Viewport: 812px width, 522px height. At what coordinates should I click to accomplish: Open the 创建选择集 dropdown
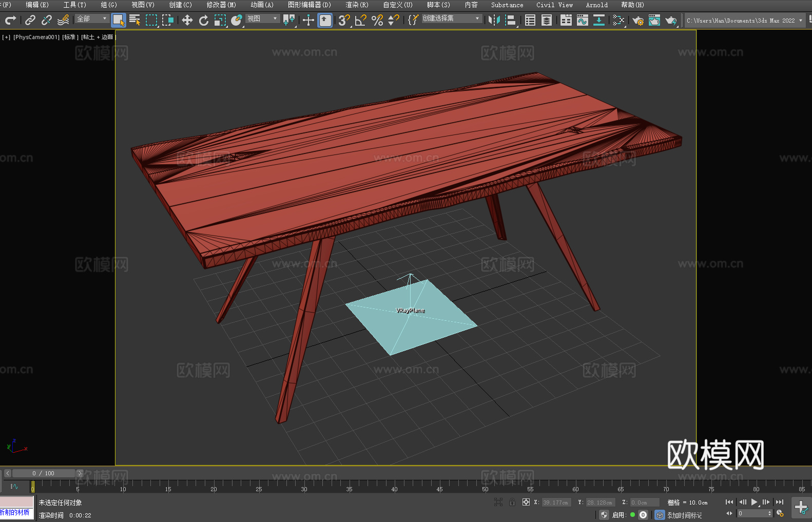(x=452, y=18)
